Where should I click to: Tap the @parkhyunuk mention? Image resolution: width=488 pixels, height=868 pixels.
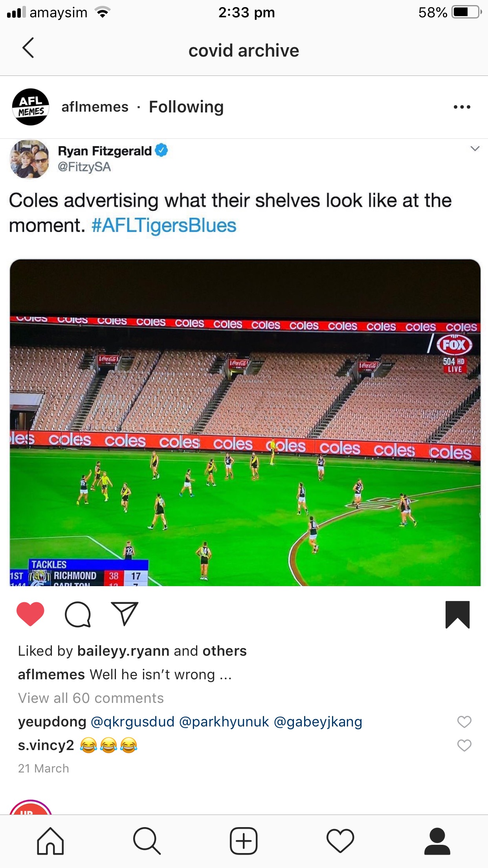click(224, 722)
